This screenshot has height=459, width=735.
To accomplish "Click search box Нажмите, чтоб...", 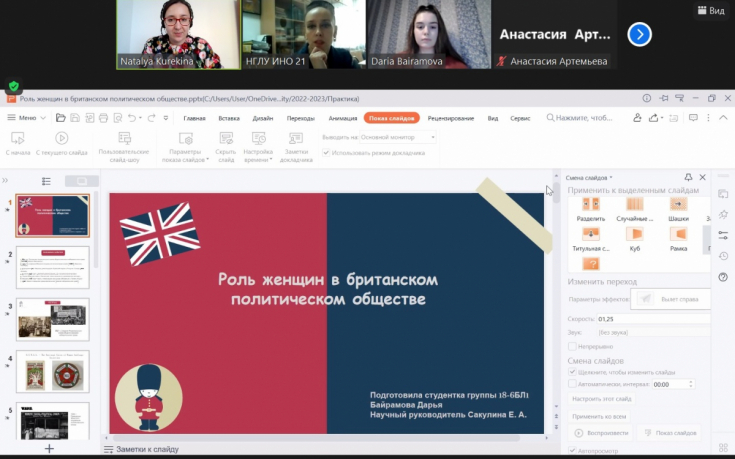I will coord(580,118).
